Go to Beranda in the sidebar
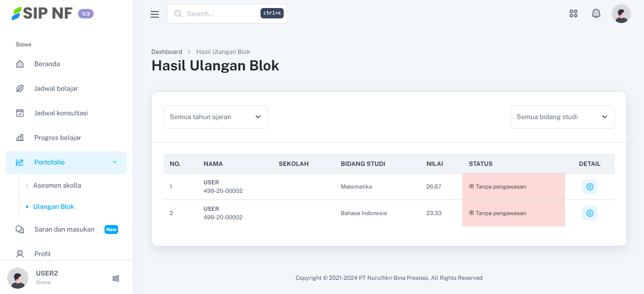The image size is (644, 294). pos(47,64)
